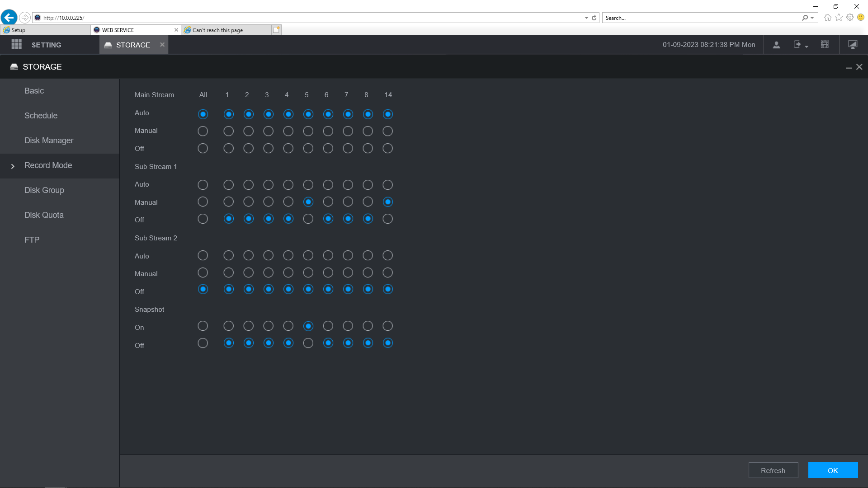The width and height of the screenshot is (868, 488).
Task: Select Main Stream Manual for All
Action: click(203, 131)
